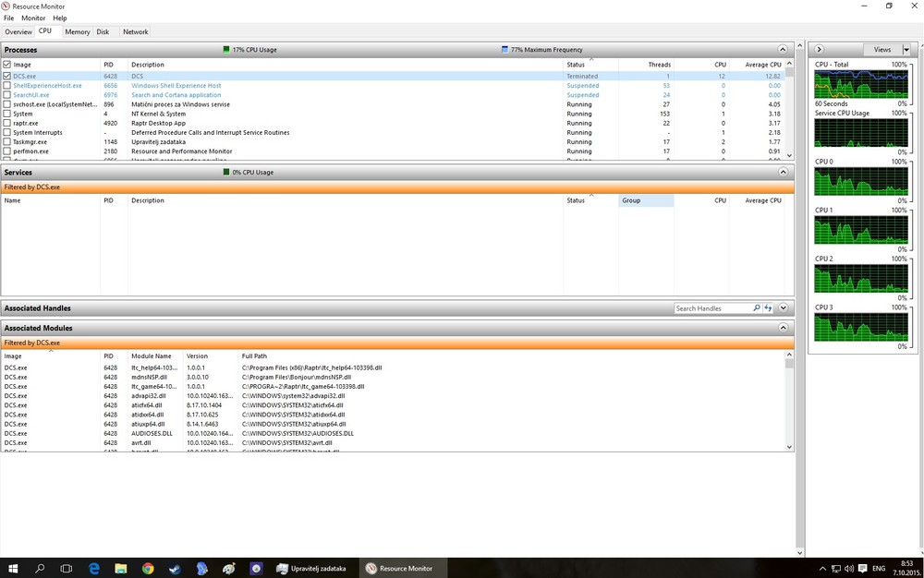Uncheck the DCS.exe process checkbox
Viewport: 924px width, 578px height.
pos(7,76)
